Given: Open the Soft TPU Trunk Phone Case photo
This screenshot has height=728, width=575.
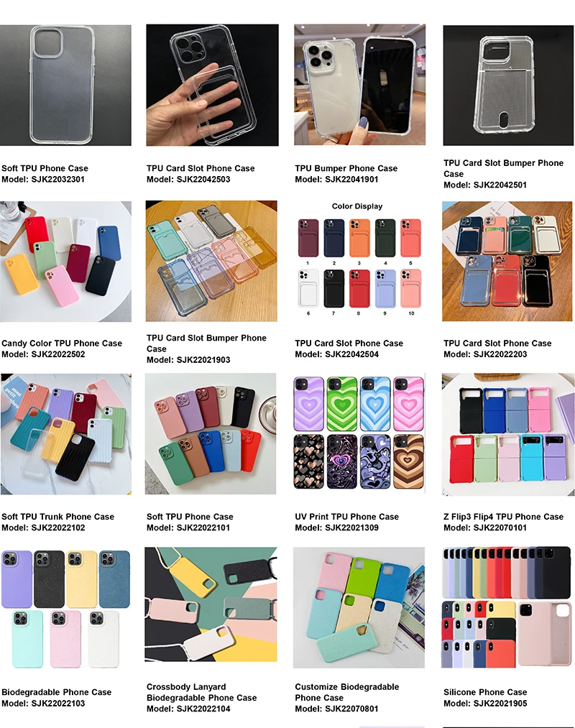Looking at the screenshot, I should coord(66,434).
